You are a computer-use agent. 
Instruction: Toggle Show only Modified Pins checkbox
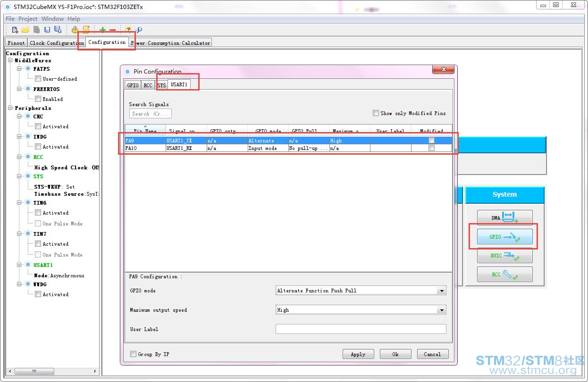pos(376,113)
